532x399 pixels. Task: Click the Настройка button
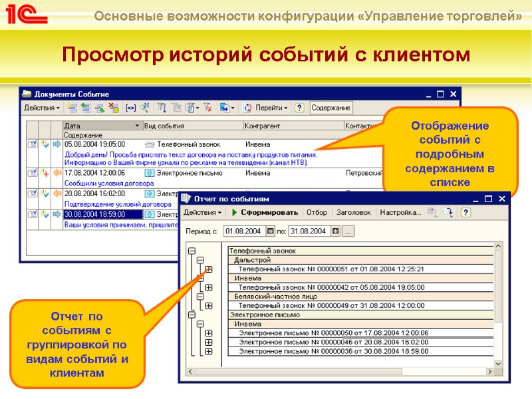click(401, 212)
